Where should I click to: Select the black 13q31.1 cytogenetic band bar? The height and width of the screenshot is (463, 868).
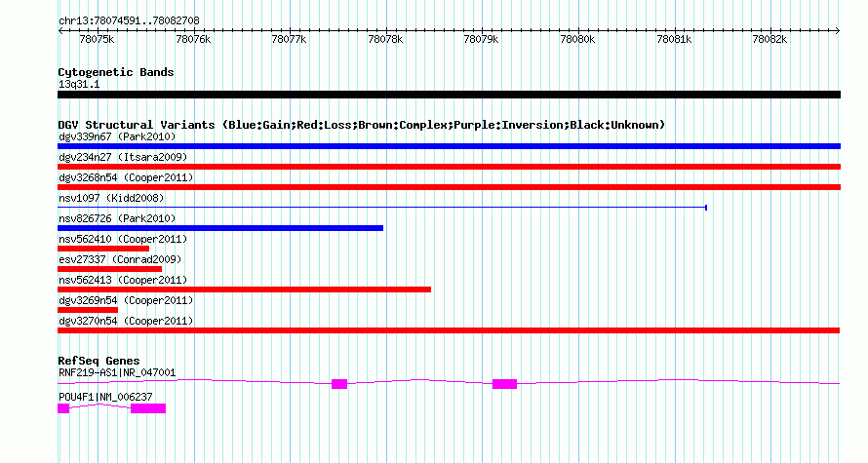tap(449, 95)
